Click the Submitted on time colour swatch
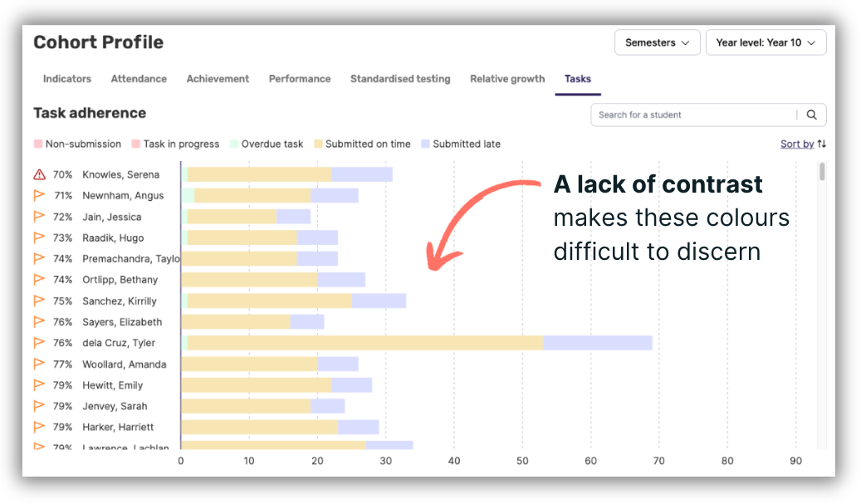The image size is (861, 504). pyautogui.click(x=319, y=144)
